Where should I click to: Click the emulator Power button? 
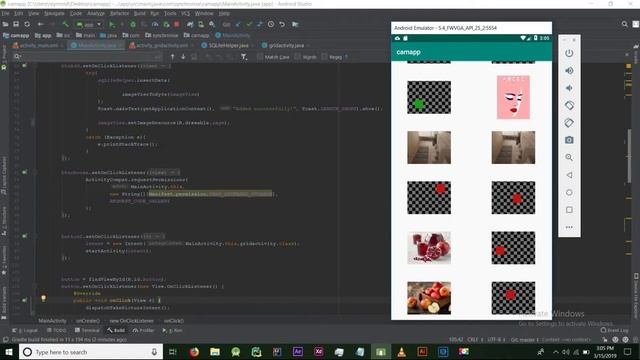coord(569,53)
